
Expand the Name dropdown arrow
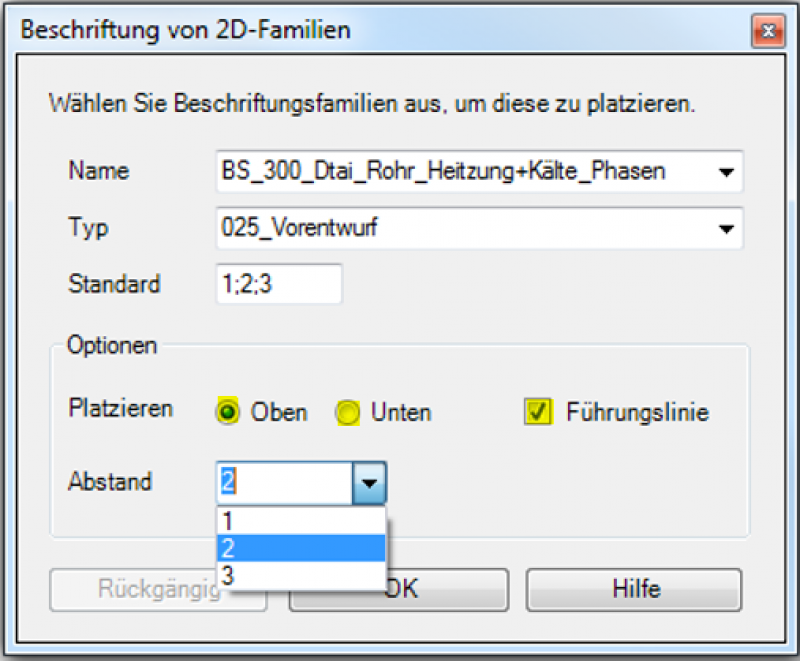pyautogui.click(x=726, y=172)
